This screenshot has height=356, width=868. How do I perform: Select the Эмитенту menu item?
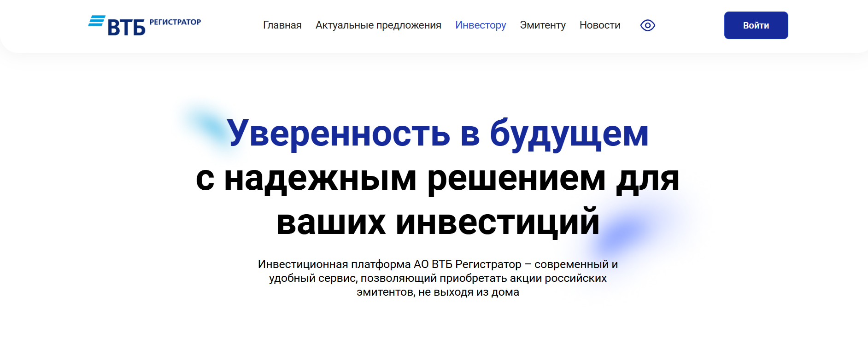point(543,25)
